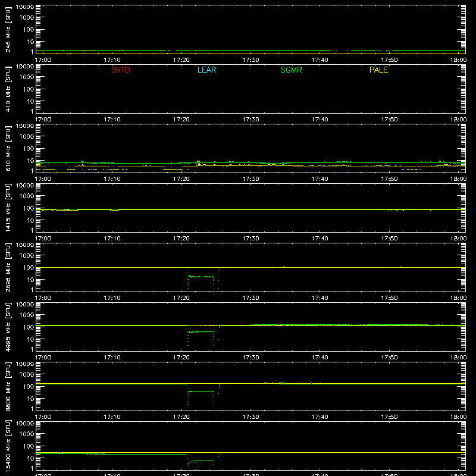The image size is (476, 476).
Task: Select the 1415 MHz [SFU] axis label
Action: pyautogui.click(x=8, y=208)
